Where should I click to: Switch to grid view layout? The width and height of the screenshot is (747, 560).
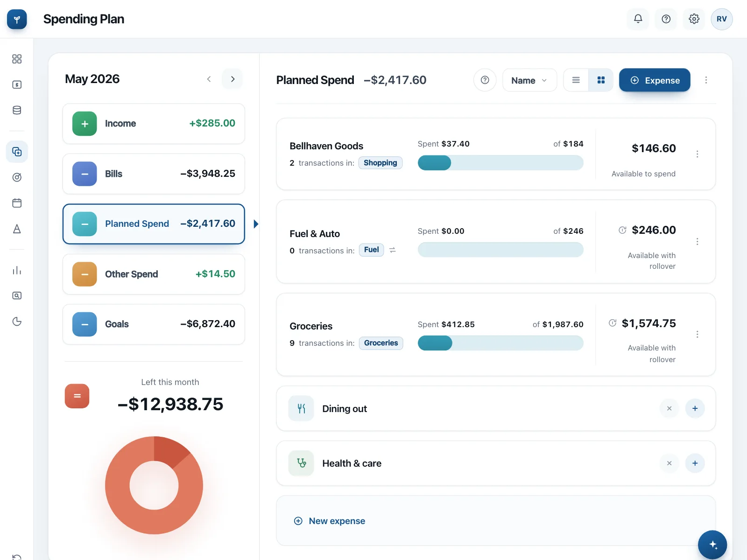pos(601,80)
